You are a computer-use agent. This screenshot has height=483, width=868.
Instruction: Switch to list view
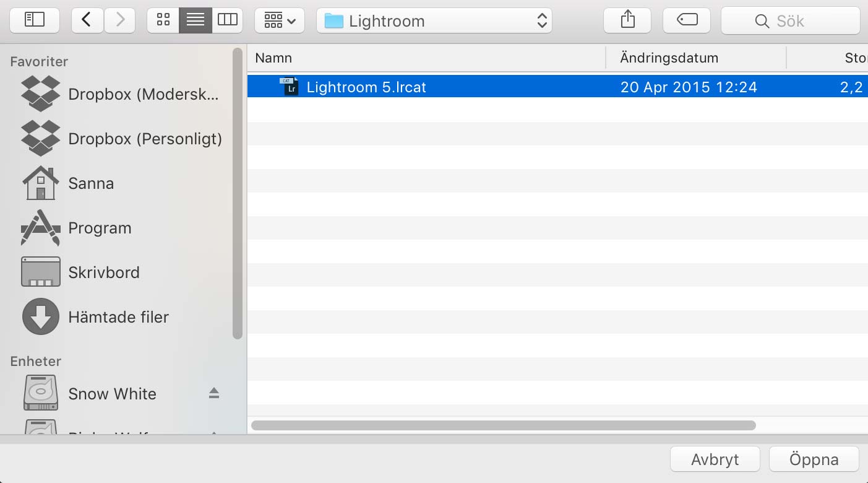coord(196,20)
